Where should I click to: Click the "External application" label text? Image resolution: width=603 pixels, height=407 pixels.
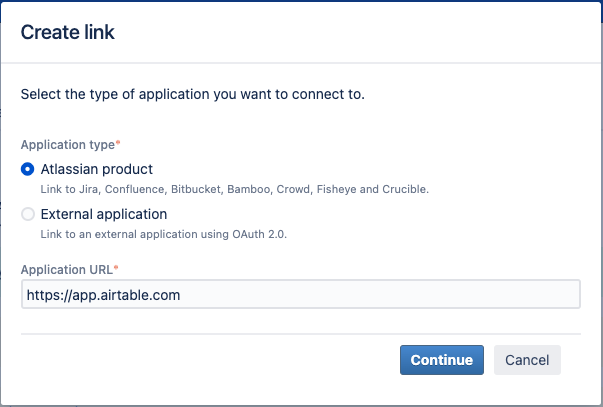pyautogui.click(x=104, y=214)
